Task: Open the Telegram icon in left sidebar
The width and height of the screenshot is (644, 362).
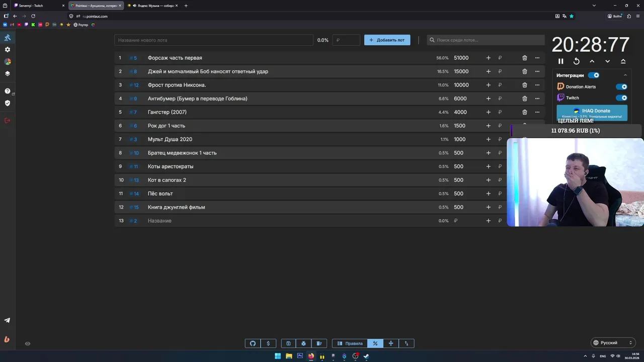Action: pos(7,320)
